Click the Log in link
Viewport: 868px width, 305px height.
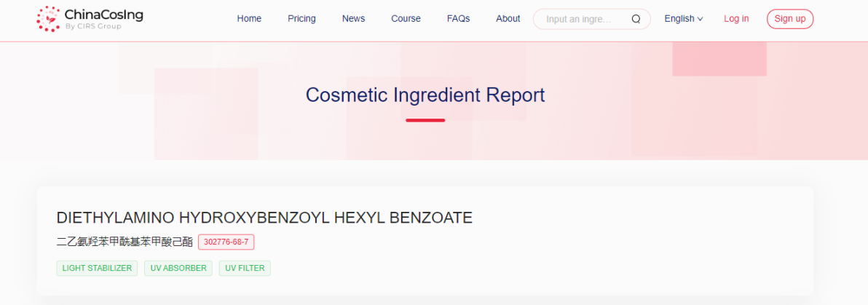(x=735, y=19)
